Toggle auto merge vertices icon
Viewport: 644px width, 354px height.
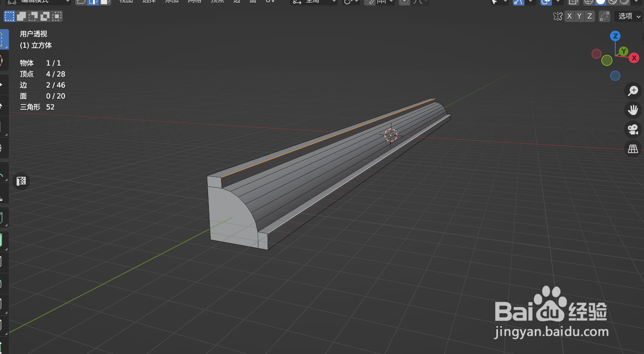[x=605, y=16]
